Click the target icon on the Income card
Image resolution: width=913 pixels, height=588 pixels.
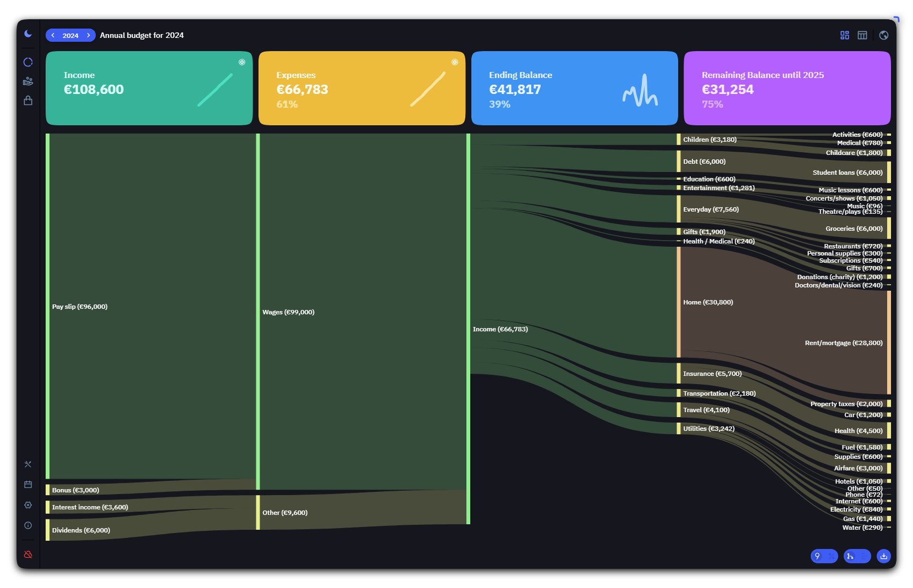[242, 62]
